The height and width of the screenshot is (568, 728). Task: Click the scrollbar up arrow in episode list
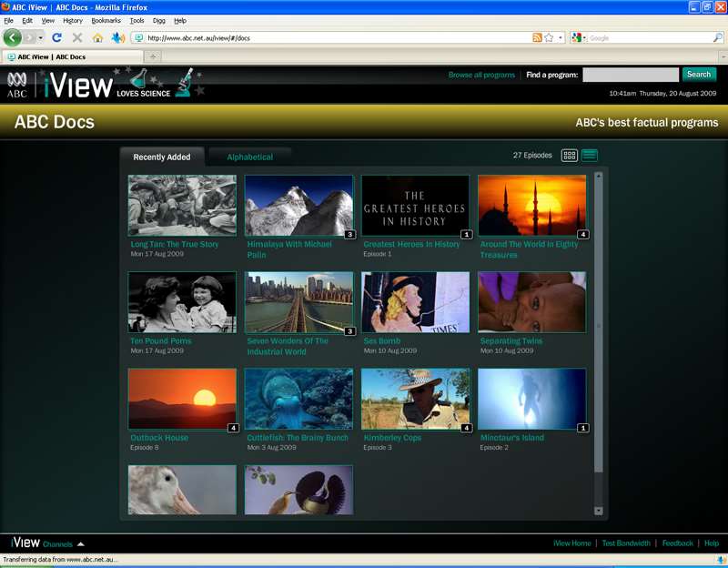tap(599, 176)
